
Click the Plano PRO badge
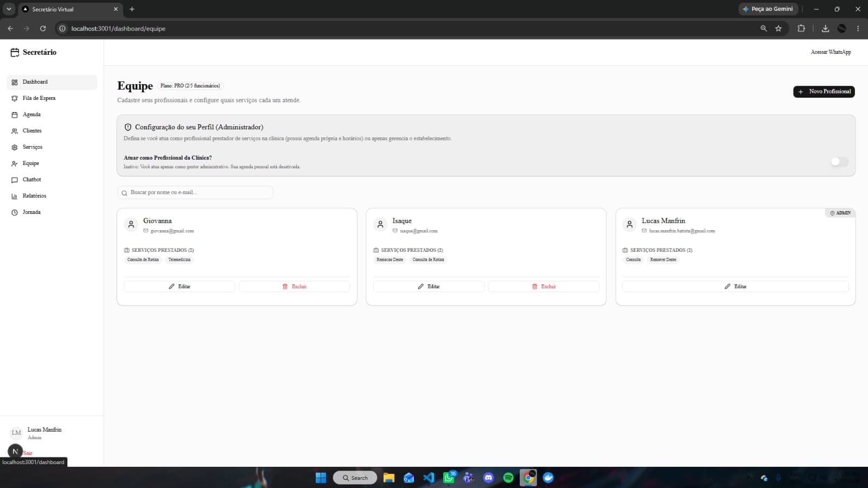190,86
